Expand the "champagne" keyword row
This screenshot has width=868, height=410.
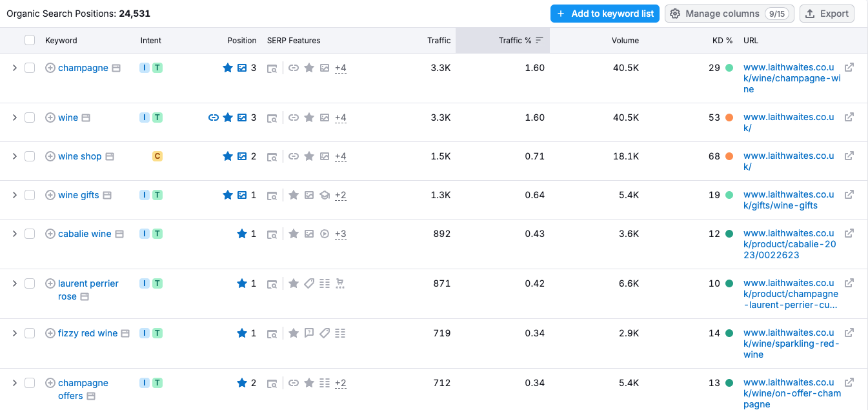[x=14, y=67]
